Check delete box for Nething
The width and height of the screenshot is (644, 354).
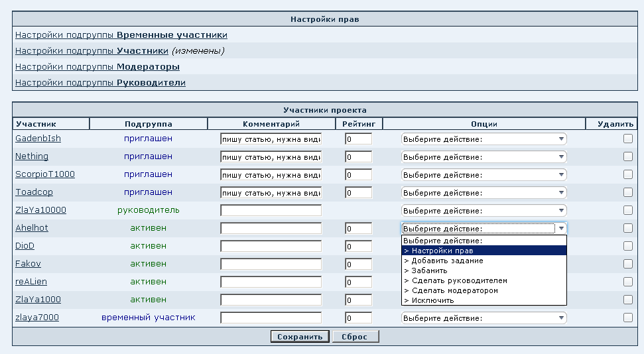coord(627,156)
